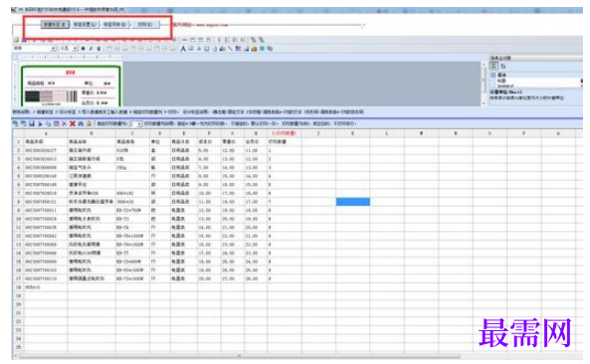Click the bold red X delete icon

(73, 123)
